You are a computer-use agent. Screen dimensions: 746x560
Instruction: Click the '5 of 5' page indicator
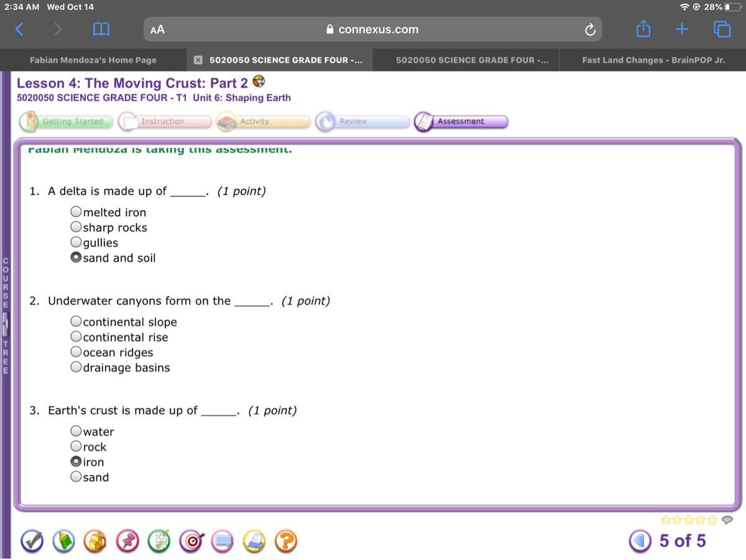683,541
